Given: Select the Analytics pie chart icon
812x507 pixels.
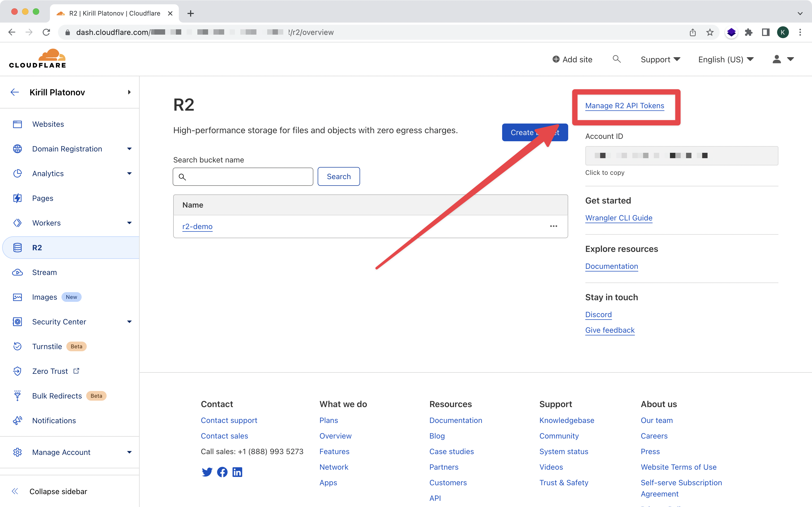Looking at the screenshot, I should (17, 173).
